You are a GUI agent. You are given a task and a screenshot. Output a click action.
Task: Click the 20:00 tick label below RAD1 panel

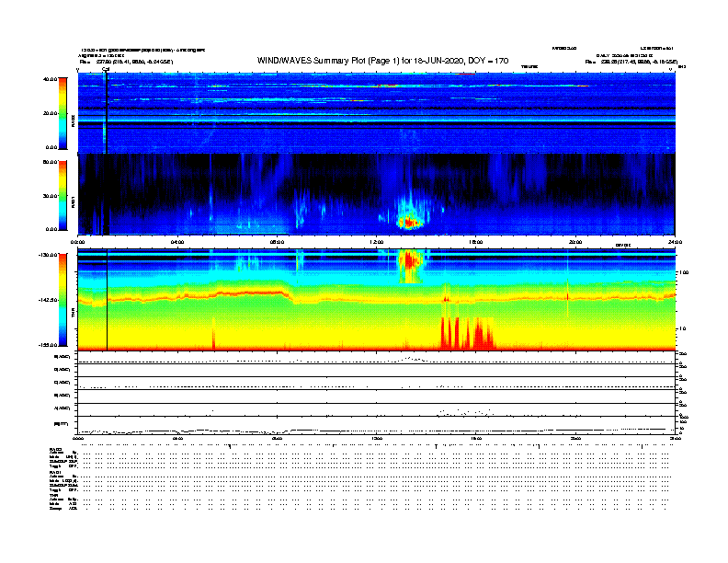pos(575,242)
